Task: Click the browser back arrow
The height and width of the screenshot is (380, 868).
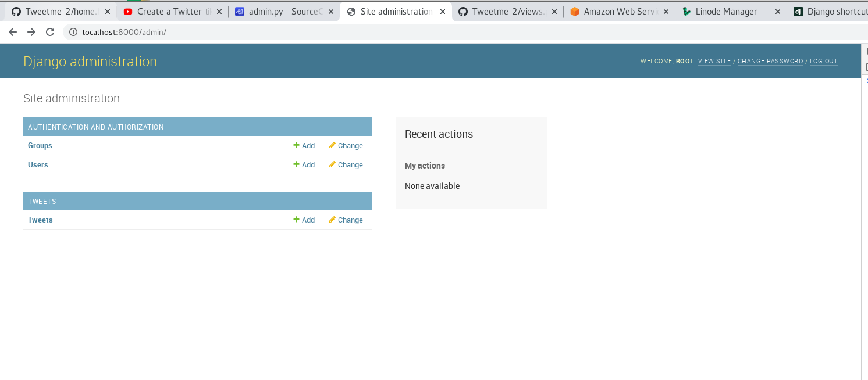Action: [x=13, y=32]
